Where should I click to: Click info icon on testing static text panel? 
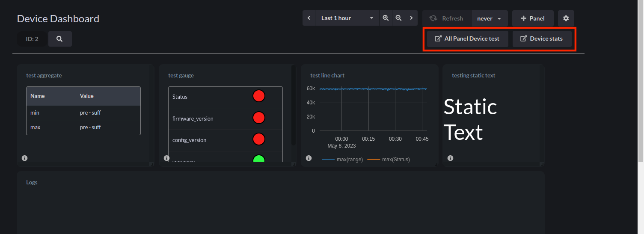[450, 158]
